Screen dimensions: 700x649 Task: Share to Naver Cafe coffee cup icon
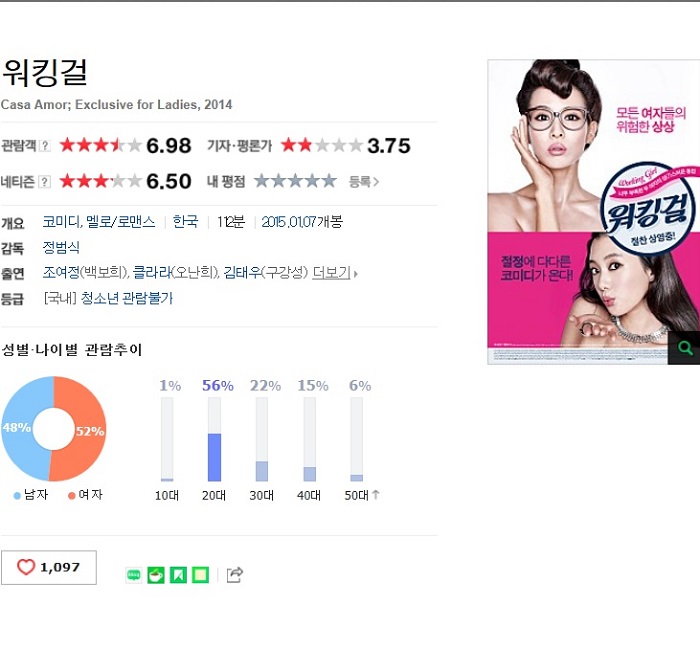(156, 575)
